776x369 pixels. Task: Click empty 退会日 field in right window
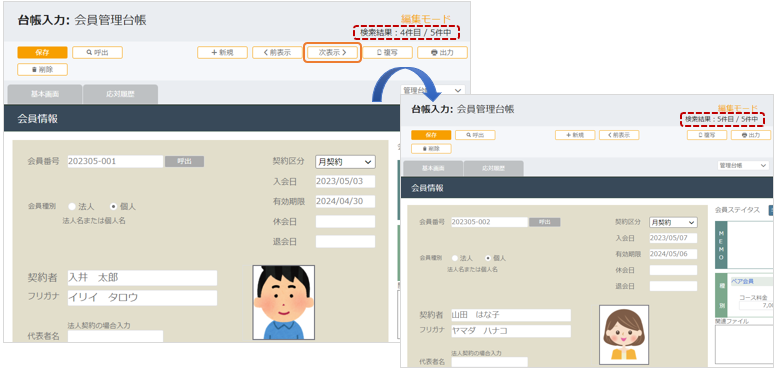click(x=673, y=286)
